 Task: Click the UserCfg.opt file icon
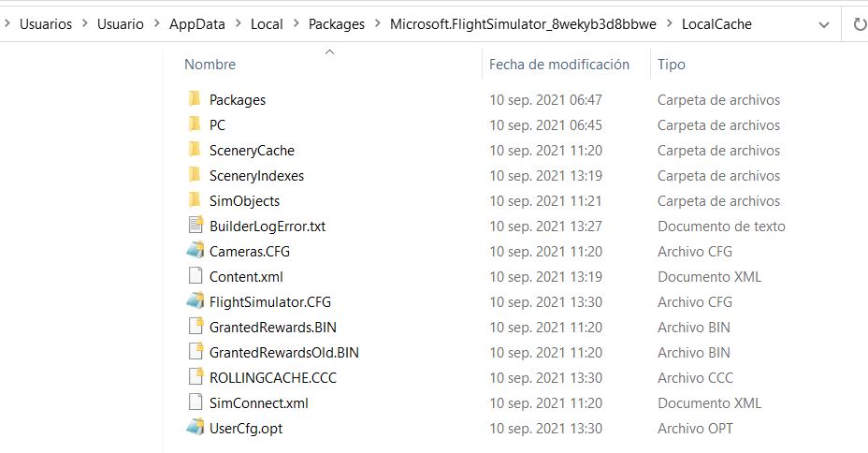[195, 428]
